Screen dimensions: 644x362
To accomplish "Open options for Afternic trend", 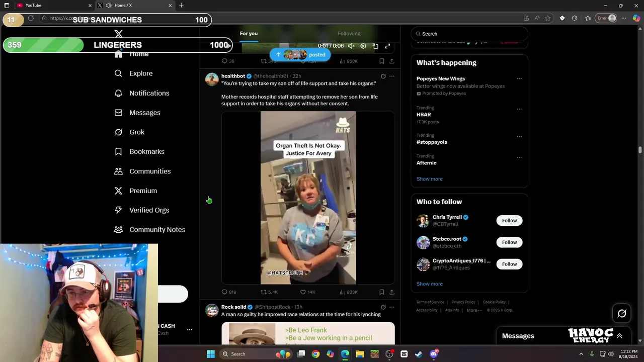I will click(x=519, y=157).
